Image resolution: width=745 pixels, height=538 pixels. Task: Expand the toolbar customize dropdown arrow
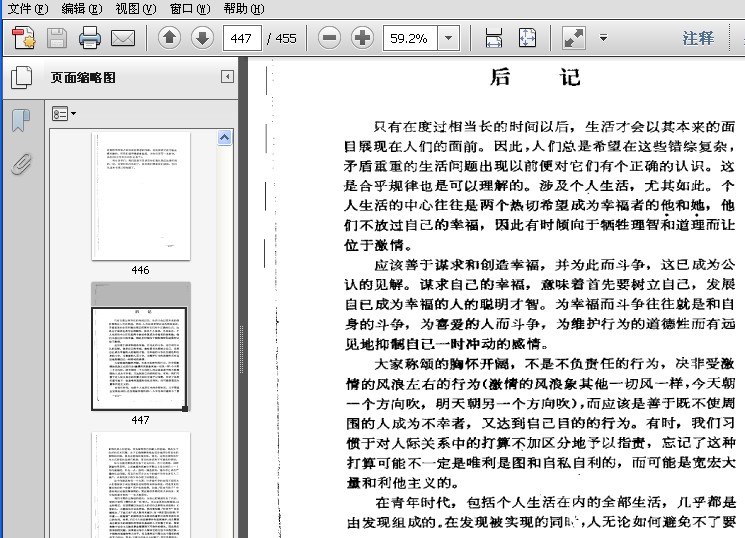point(603,39)
